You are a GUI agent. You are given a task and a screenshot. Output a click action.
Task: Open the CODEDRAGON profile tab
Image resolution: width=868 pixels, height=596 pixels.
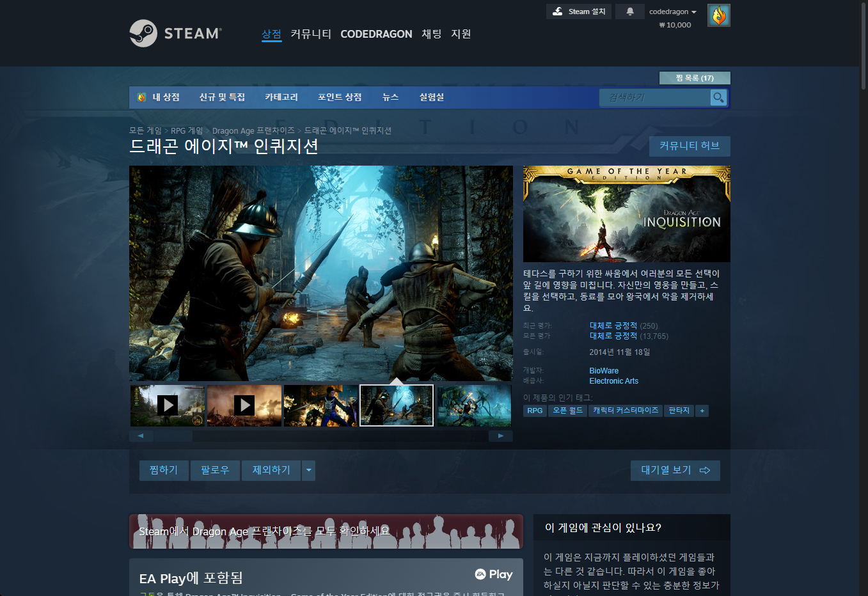[x=376, y=34]
